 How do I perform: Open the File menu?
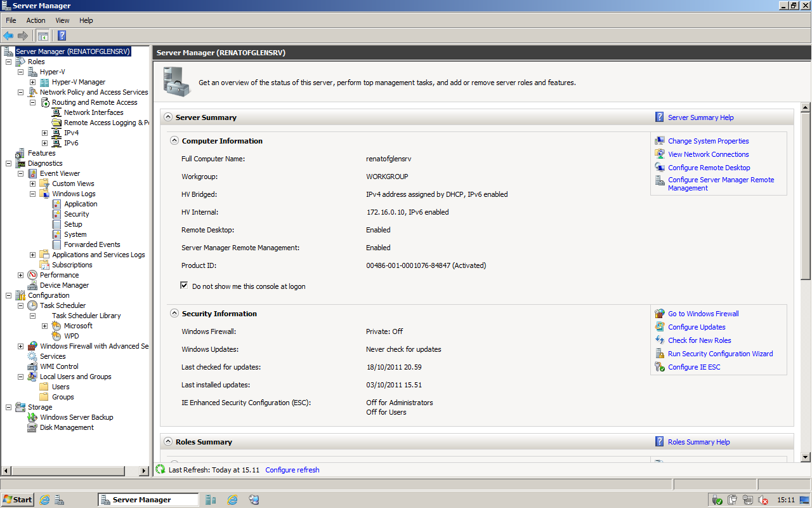pos(11,20)
